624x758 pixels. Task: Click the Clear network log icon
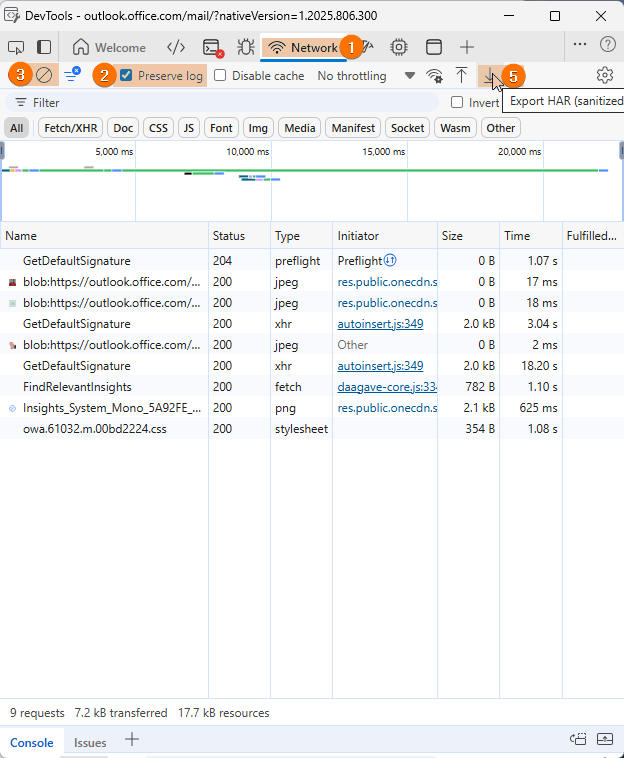(44, 75)
